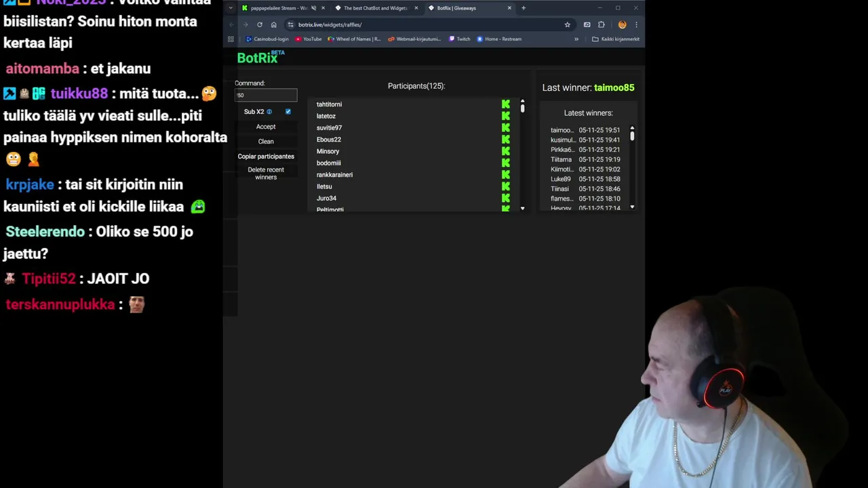The width and height of the screenshot is (868, 488).
Task: Click last winner name taimoo85
Action: (614, 87)
